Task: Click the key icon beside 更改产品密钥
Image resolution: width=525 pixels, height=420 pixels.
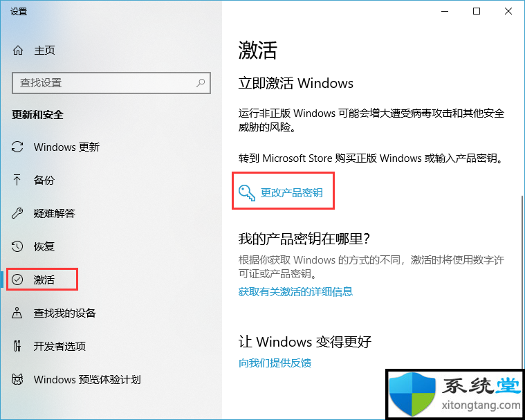Action: point(247,193)
